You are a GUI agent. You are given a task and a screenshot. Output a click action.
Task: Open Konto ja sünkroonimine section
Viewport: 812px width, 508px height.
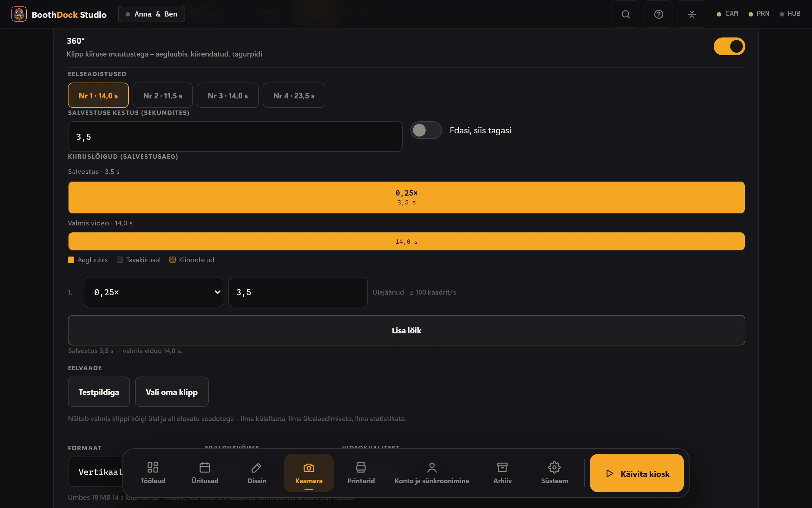[x=431, y=473]
